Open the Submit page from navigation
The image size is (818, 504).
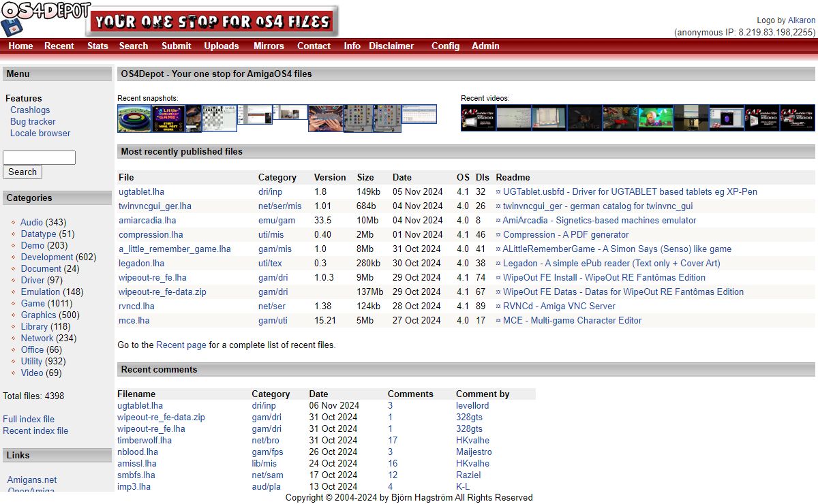pyautogui.click(x=177, y=46)
